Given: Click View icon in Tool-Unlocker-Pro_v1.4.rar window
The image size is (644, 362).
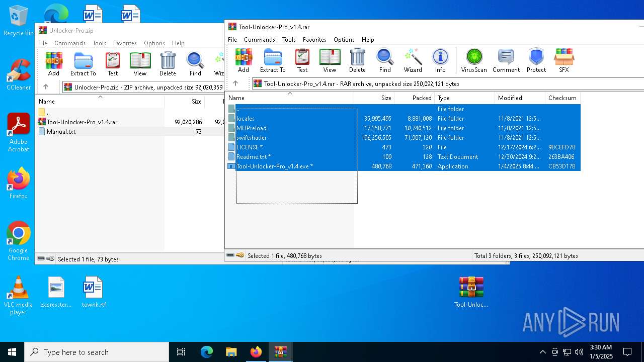Looking at the screenshot, I should (x=330, y=61).
